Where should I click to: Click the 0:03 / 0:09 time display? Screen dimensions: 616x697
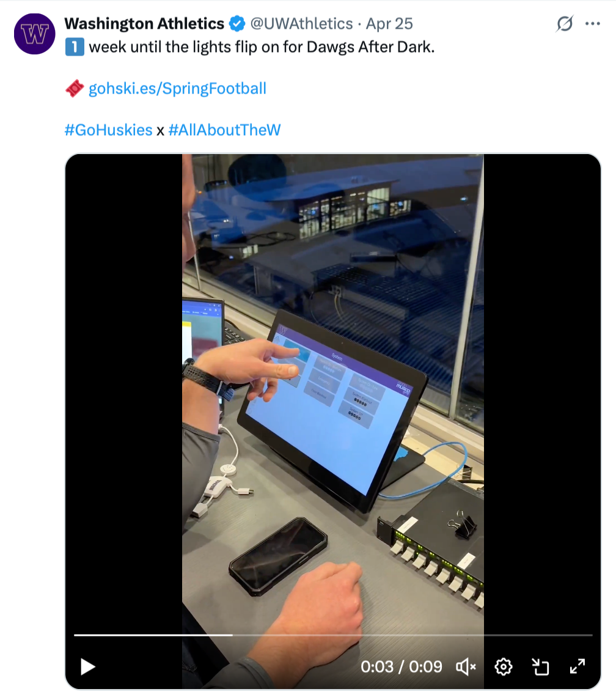coord(402,667)
